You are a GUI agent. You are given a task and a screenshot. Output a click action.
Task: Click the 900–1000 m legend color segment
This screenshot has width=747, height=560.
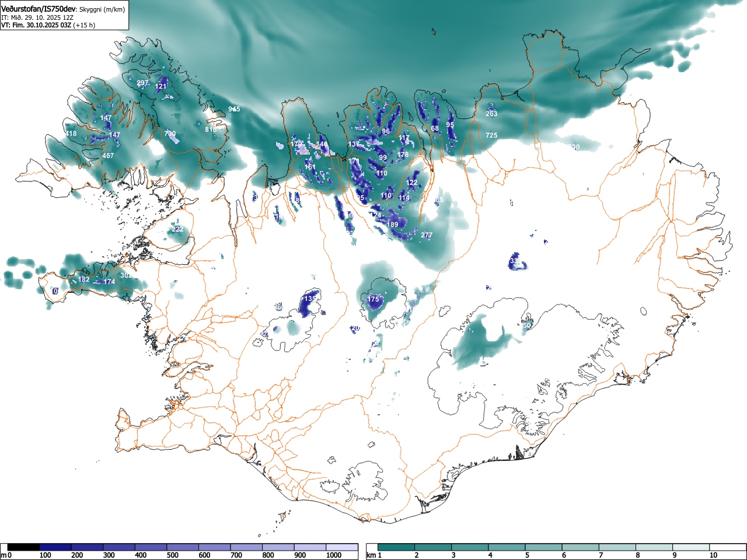click(310, 547)
